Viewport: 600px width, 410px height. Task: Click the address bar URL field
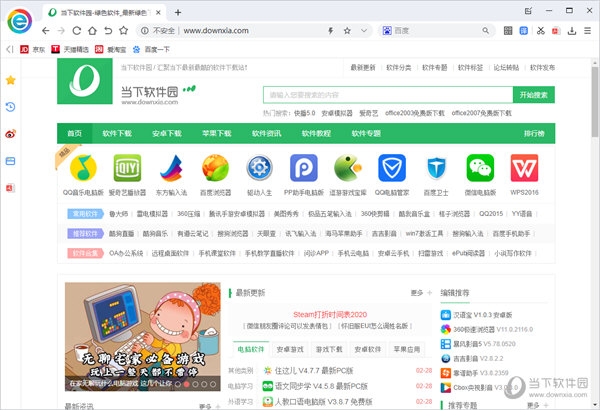(x=253, y=31)
